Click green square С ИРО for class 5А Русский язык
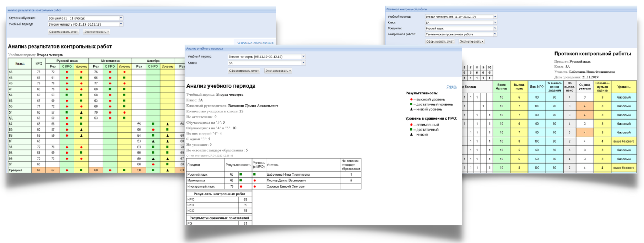 tap(67, 95)
